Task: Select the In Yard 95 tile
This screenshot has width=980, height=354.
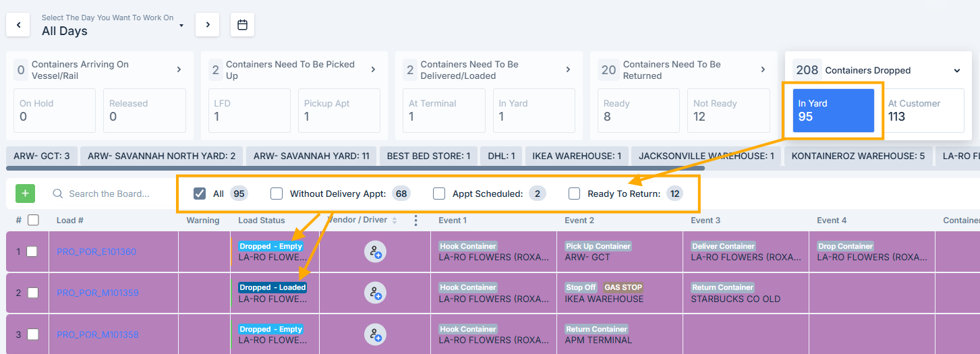Action: click(x=834, y=111)
